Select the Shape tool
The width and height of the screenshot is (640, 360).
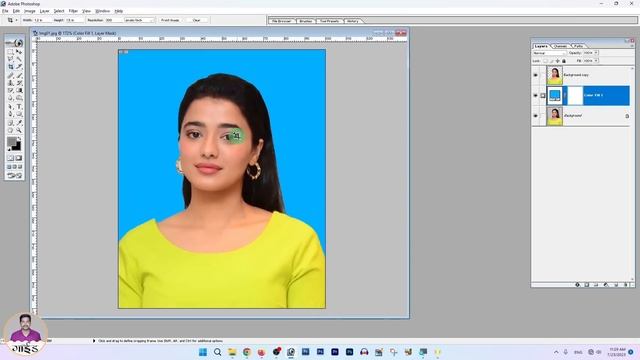click(19, 114)
